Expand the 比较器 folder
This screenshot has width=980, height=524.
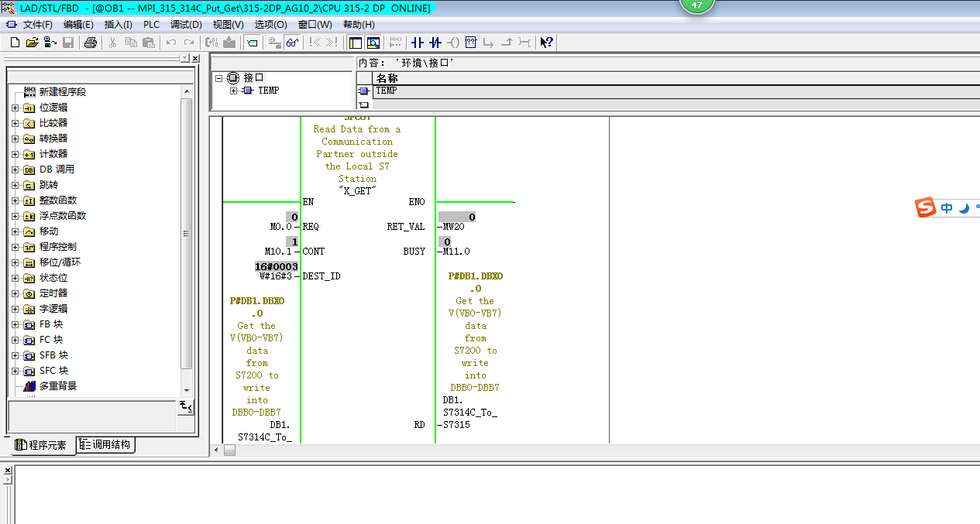tap(15, 123)
